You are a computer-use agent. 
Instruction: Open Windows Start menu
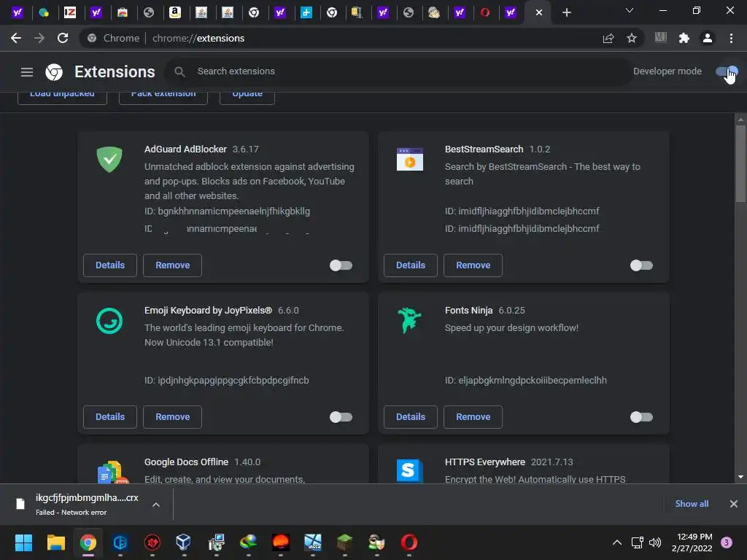tap(23, 542)
